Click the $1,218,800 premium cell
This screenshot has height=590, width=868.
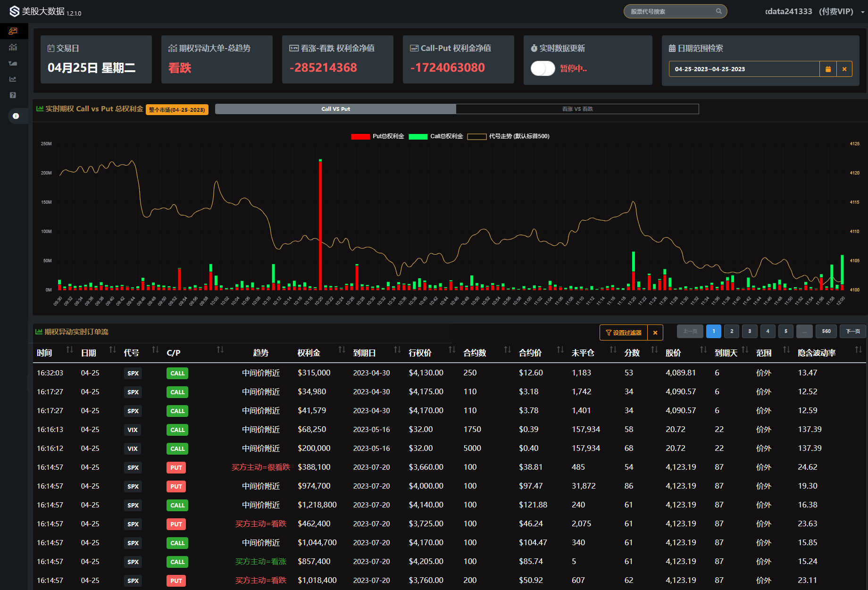(317, 505)
